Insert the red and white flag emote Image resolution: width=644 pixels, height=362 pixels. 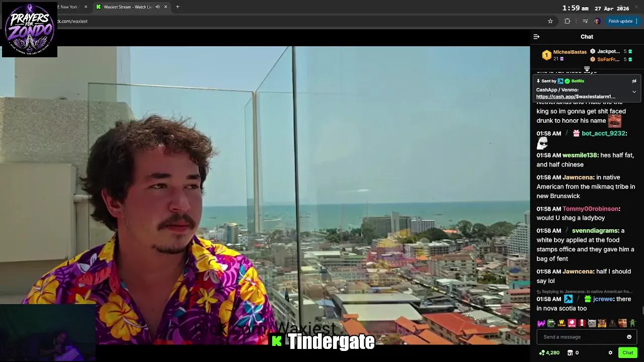tap(582, 323)
